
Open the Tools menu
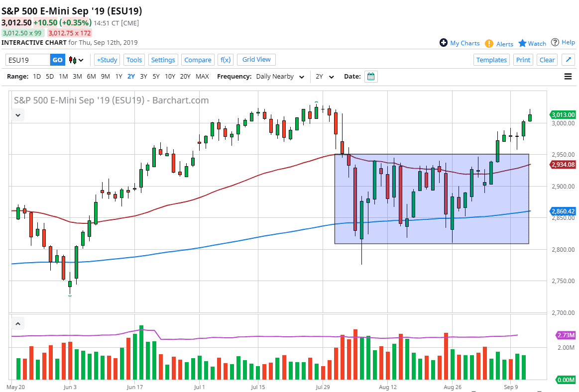point(134,60)
